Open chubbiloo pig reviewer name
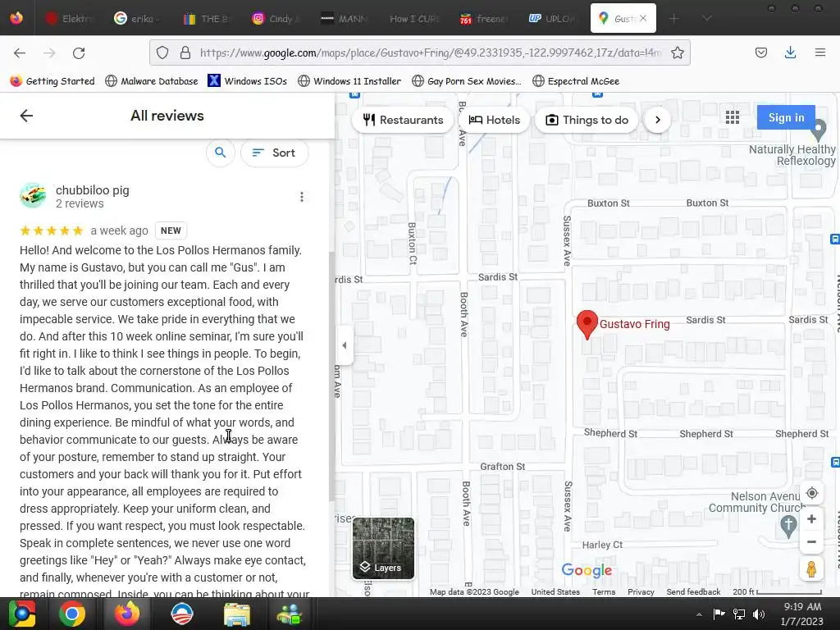 point(92,190)
